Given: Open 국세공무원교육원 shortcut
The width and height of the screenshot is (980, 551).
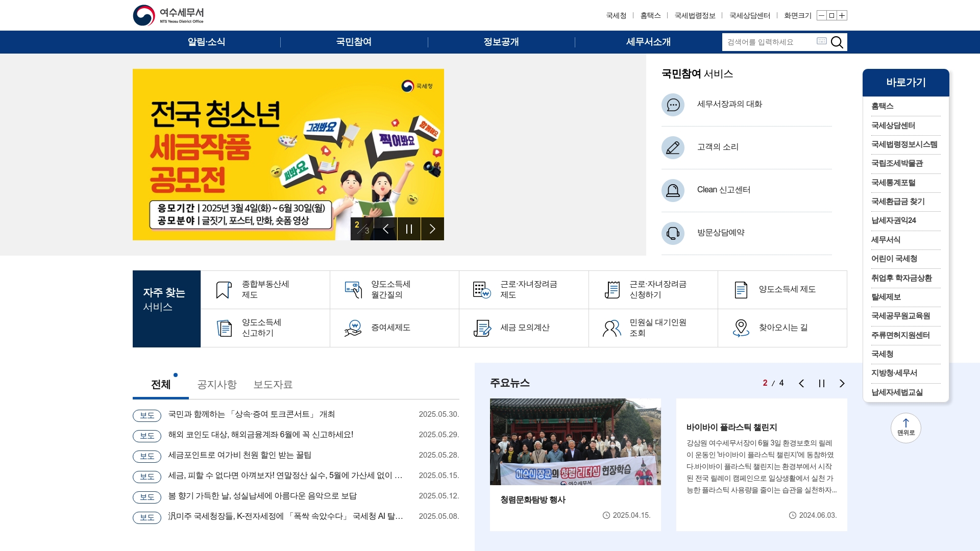Looking at the screenshot, I should coord(900,316).
